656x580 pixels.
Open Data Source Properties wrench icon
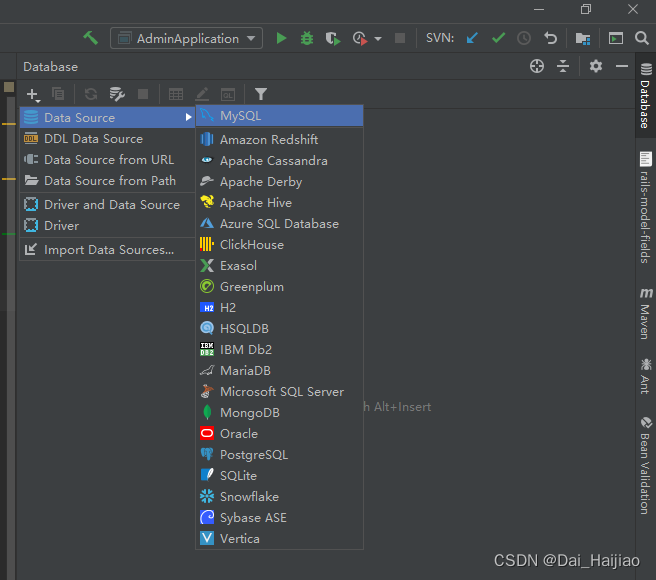(117, 94)
